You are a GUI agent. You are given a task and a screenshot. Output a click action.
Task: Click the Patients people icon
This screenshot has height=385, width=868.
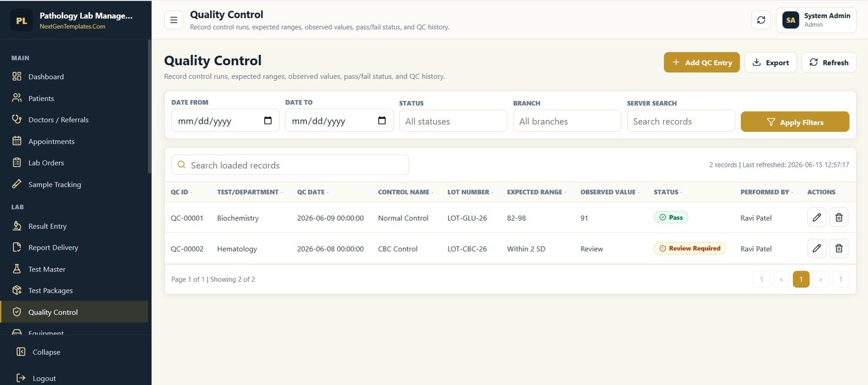point(17,98)
